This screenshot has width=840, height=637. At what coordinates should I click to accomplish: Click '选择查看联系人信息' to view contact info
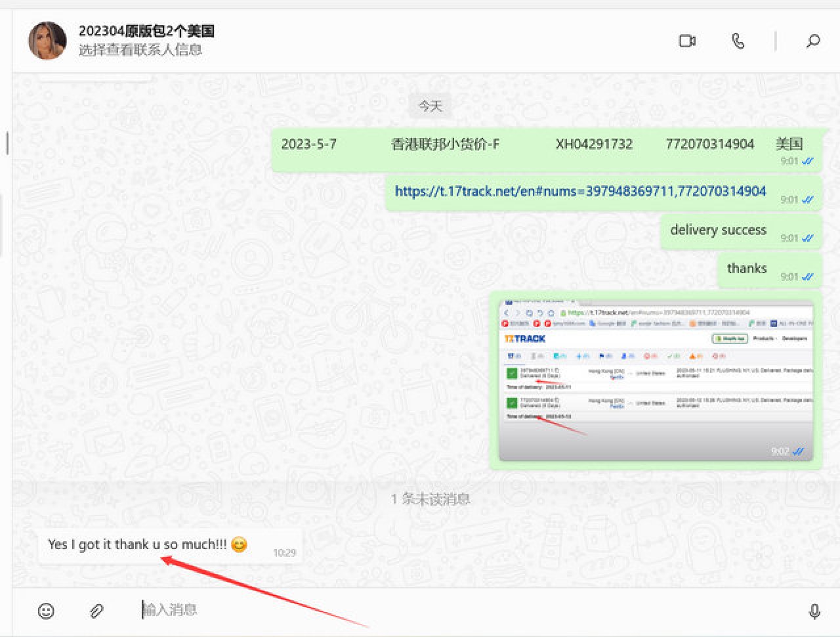[140, 50]
